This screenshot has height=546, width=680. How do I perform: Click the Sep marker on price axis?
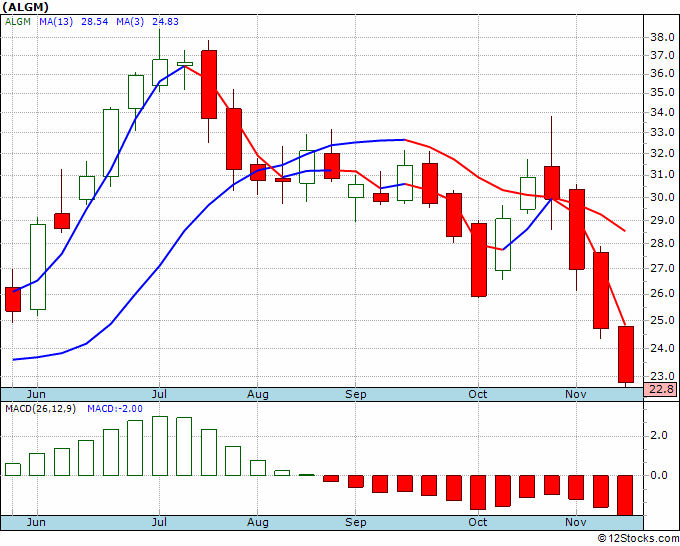click(x=356, y=394)
